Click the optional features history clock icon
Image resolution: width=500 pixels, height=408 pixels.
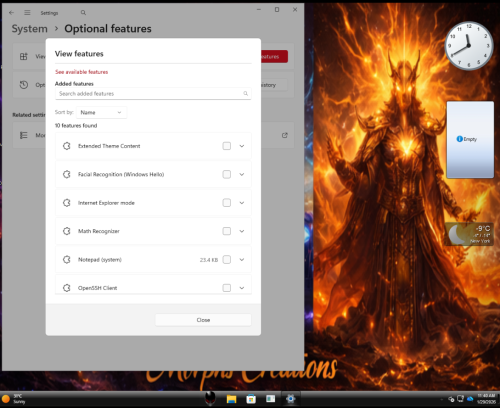tap(24, 85)
